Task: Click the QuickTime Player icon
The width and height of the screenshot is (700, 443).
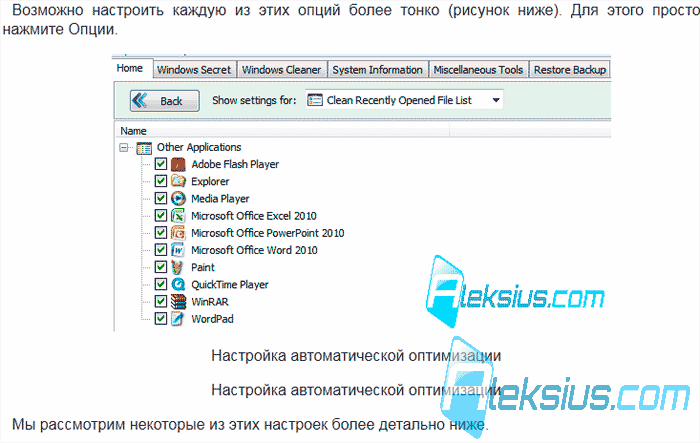Action: pos(178,284)
